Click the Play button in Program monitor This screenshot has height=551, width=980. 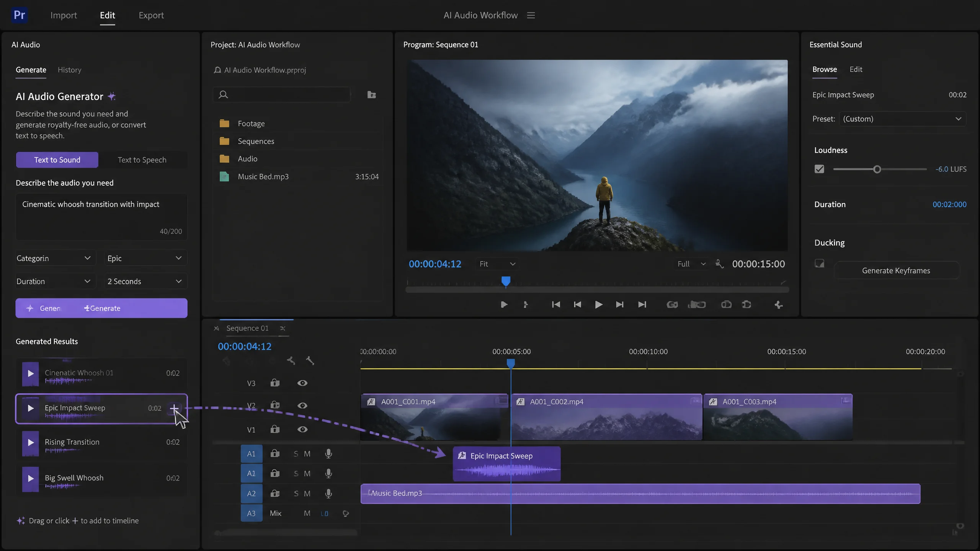click(x=599, y=305)
